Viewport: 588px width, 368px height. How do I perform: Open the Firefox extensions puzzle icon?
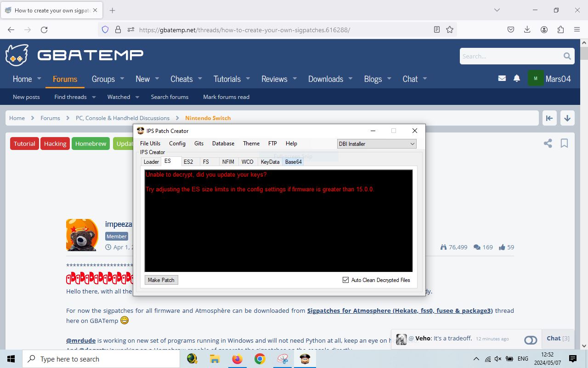pyautogui.click(x=560, y=29)
